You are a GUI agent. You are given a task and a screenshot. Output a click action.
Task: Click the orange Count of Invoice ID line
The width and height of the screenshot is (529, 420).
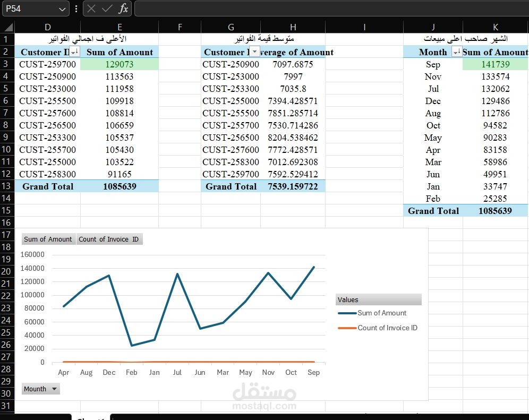click(189, 362)
